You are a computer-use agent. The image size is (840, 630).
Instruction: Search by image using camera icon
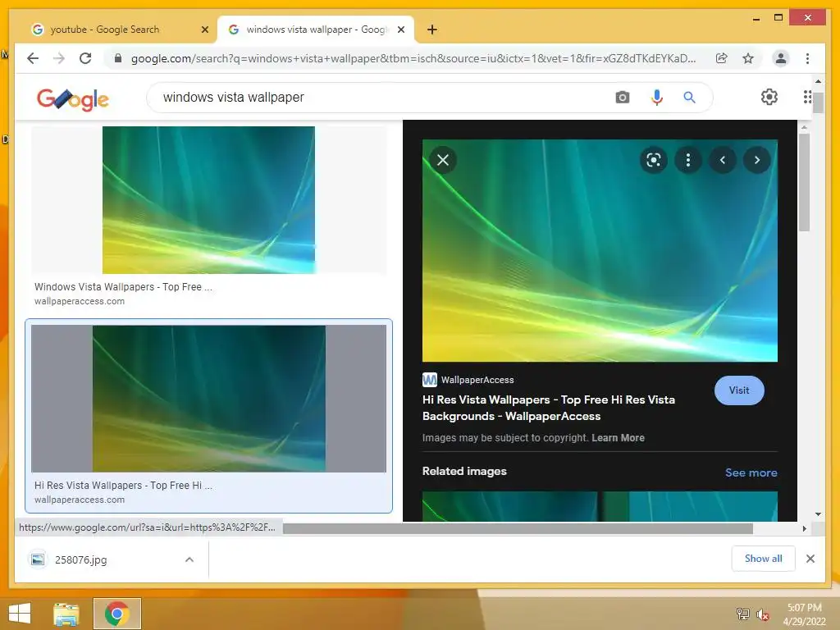(x=623, y=98)
